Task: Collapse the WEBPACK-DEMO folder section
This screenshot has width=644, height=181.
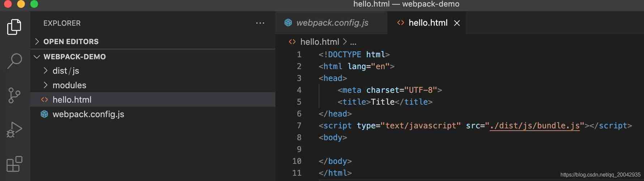Action: point(37,57)
